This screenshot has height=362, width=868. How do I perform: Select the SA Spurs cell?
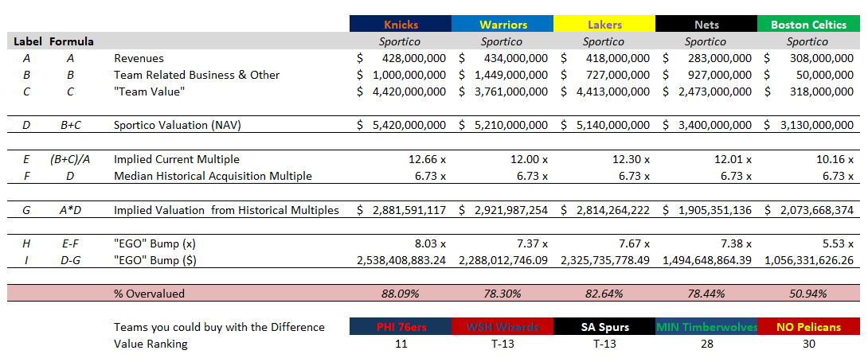[x=604, y=327]
